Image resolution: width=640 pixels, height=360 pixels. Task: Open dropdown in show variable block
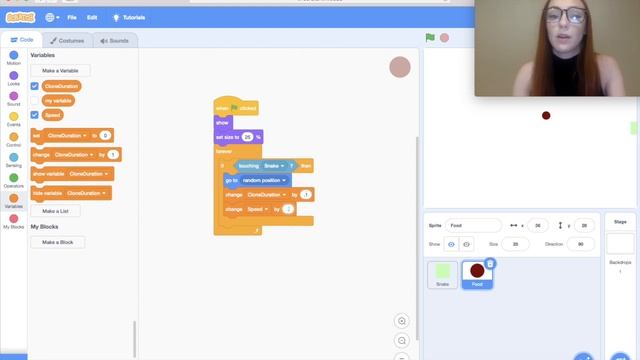(89, 174)
